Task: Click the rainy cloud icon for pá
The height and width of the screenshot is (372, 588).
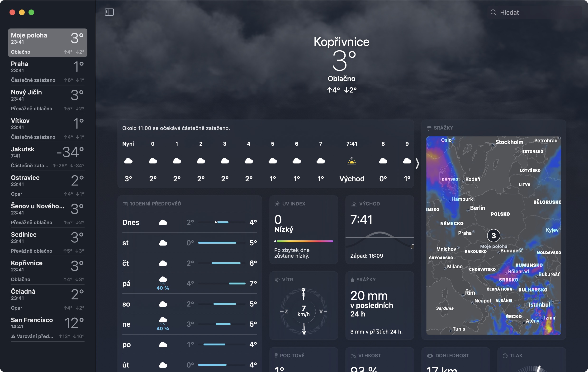Action: [163, 279]
